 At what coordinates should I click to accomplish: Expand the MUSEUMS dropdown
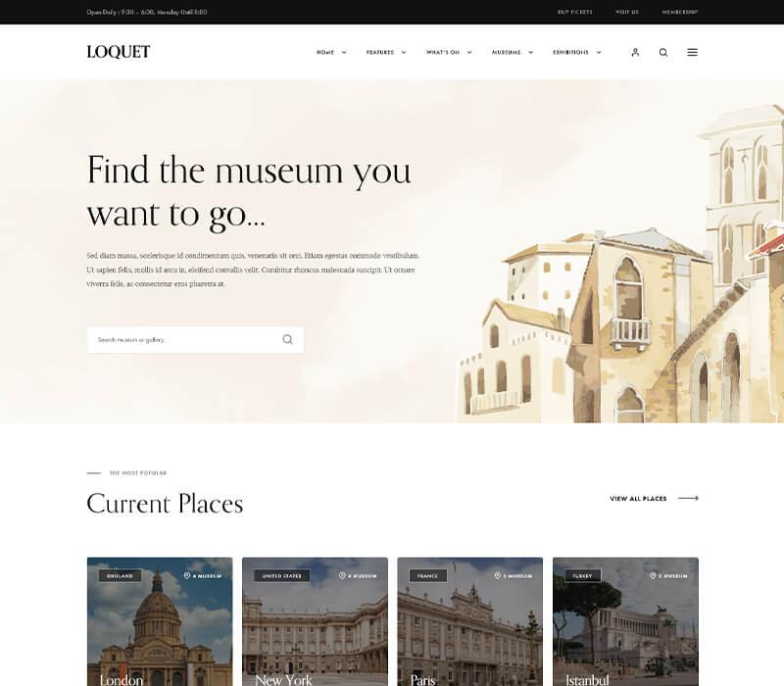pos(530,52)
